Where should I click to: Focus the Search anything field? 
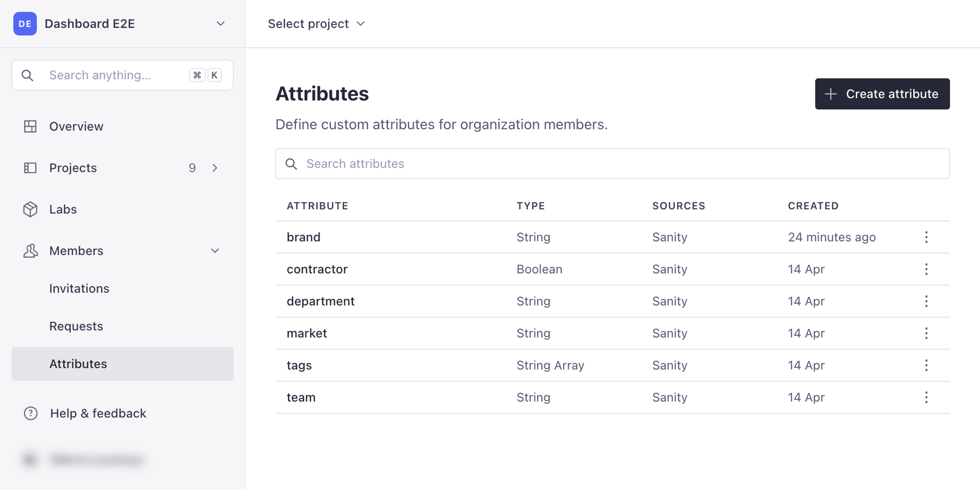[122, 75]
